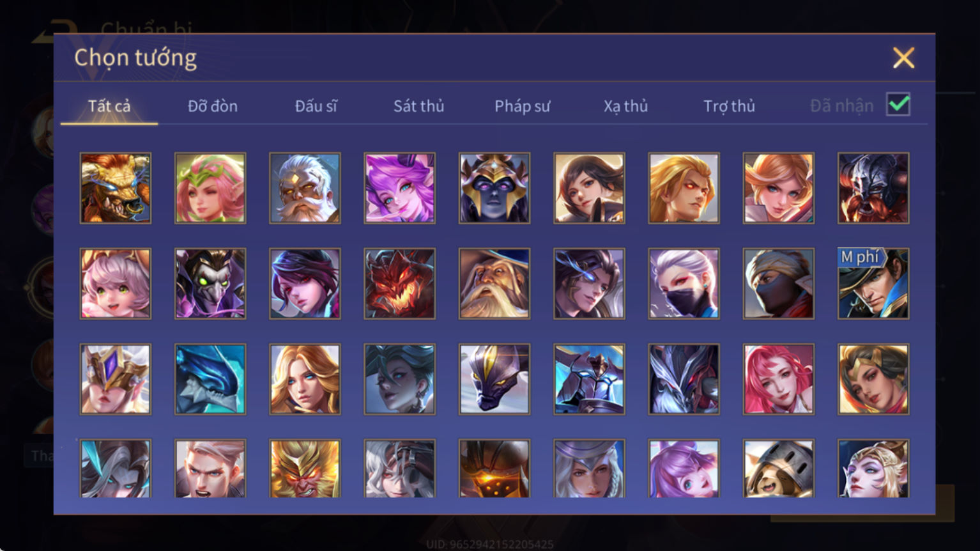Image resolution: width=980 pixels, height=551 pixels.
Task: Open the 'Sát thủ' hero category tab
Action: point(418,106)
